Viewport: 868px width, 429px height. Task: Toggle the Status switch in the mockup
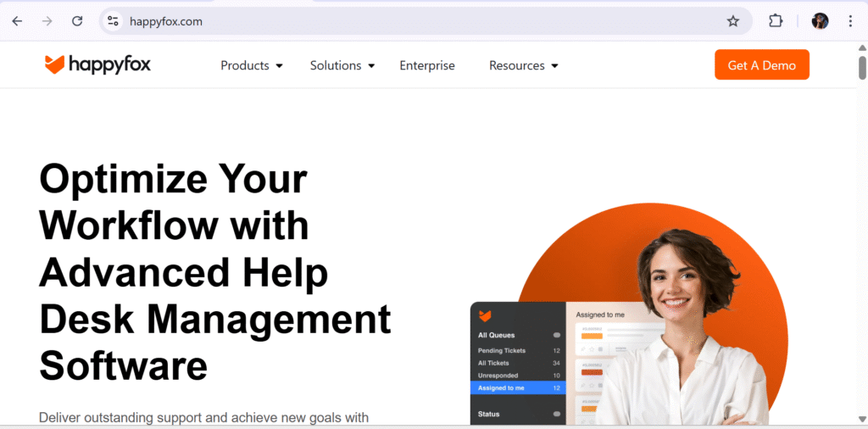pos(556,414)
